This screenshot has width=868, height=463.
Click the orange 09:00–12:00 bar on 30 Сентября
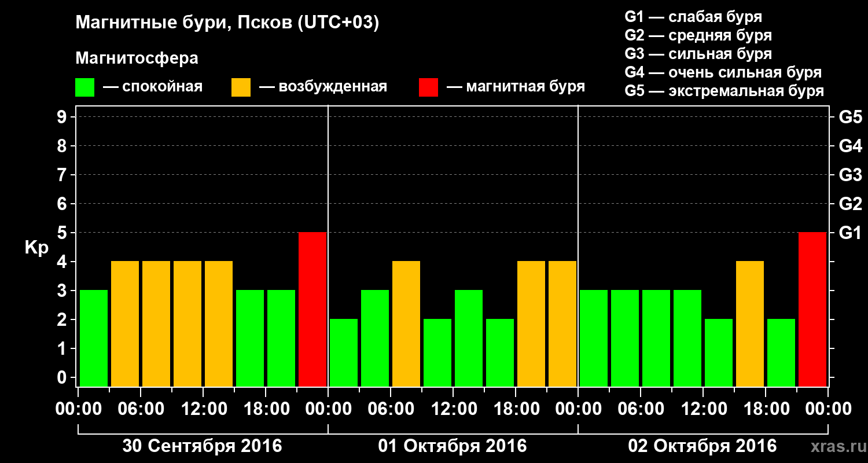(x=187, y=324)
